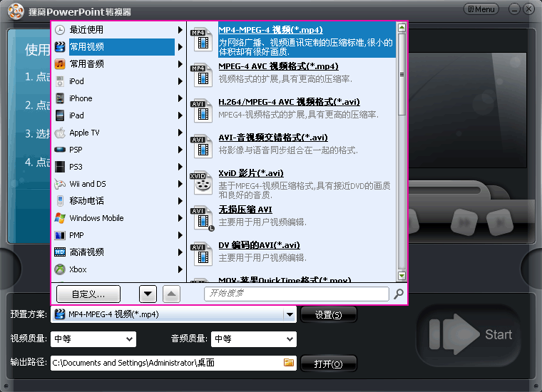Click the MP4 icon for MPEG-4 AVC 视频格式

201,75
